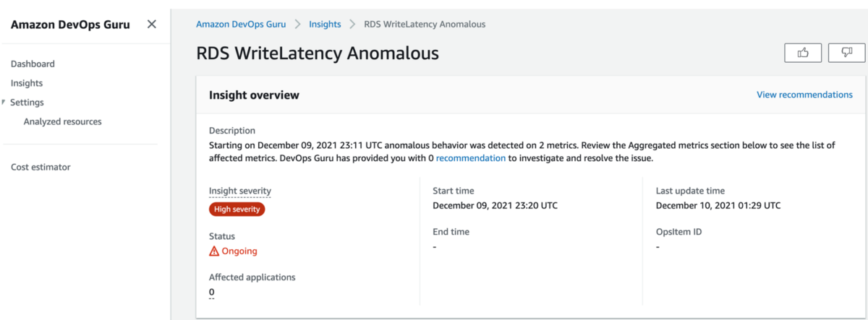Click the Insight overview panel header
Screen dimensions: 868x320
pos(254,95)
